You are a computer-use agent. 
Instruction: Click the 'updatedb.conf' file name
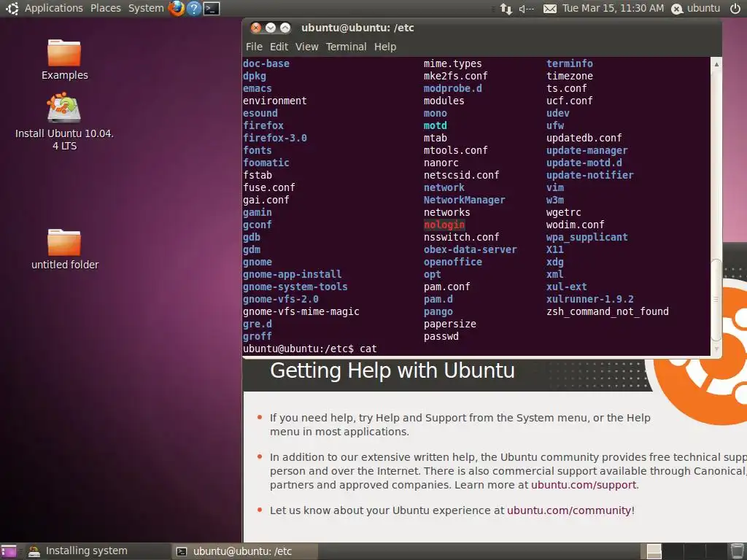[x=584, y=138]
